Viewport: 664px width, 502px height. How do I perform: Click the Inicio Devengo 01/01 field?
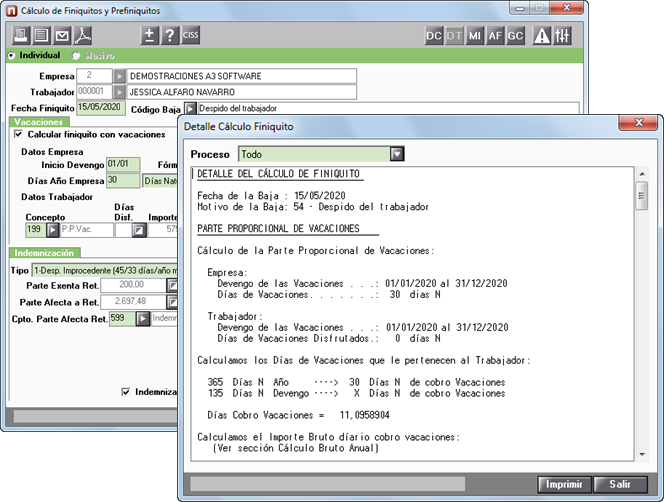[123, 164]
